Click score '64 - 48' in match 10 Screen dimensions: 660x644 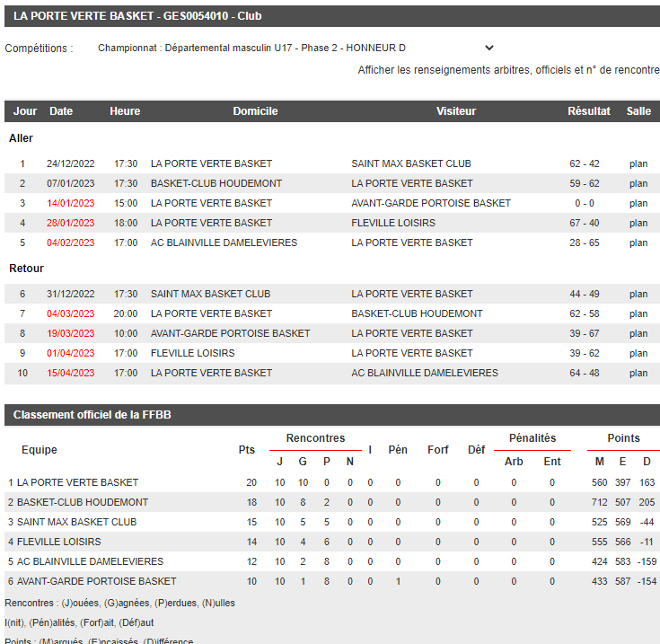coord(585,374)
